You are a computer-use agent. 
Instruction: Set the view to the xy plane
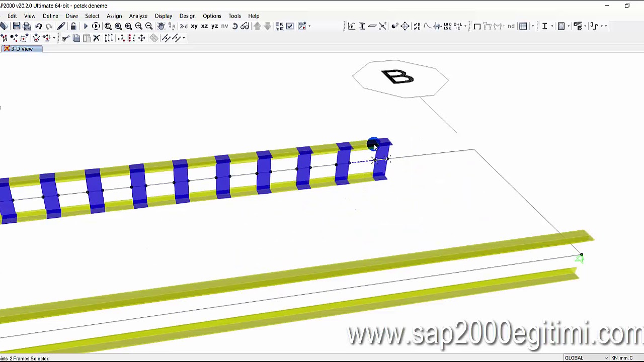194,26
